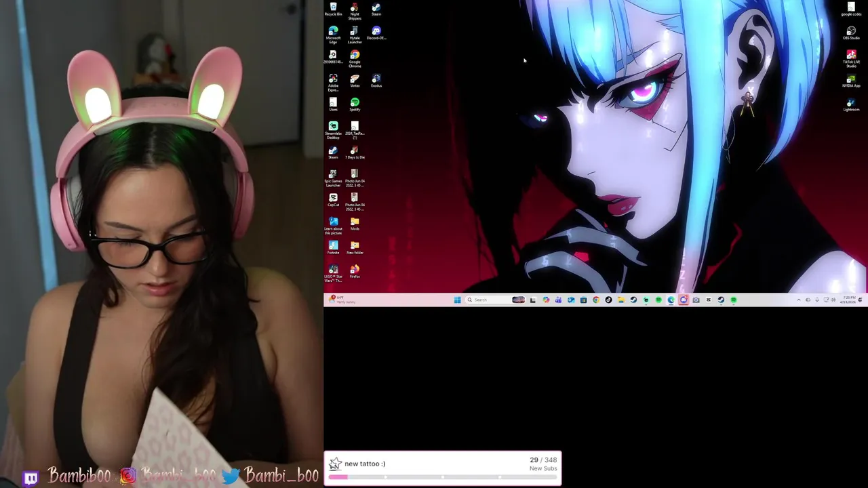
Task: Open the Discord desktop shortcut
Action: pyautogui.click(x=376, y=33)
